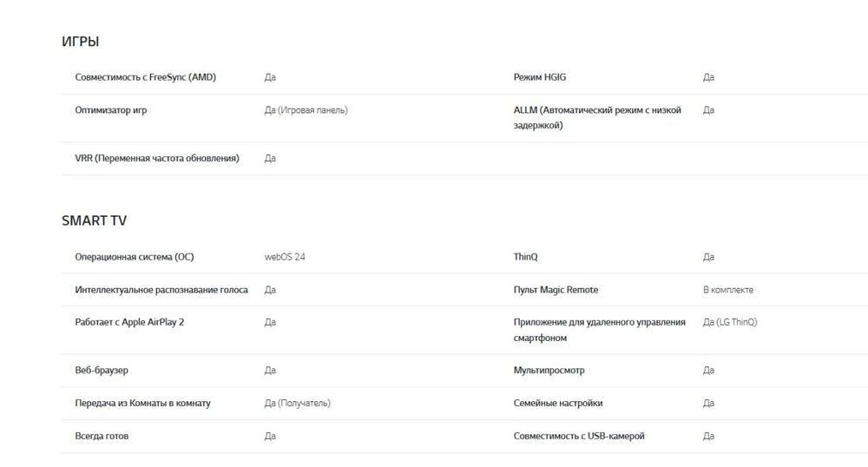
Task: Click the Передача из Комнаты в комнату label
Action: [142, 403]
